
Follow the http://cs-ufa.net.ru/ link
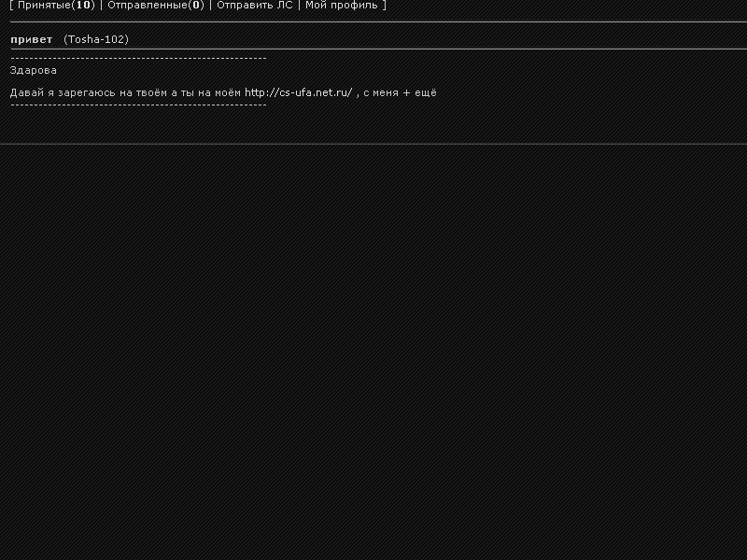tap(299, 92)
